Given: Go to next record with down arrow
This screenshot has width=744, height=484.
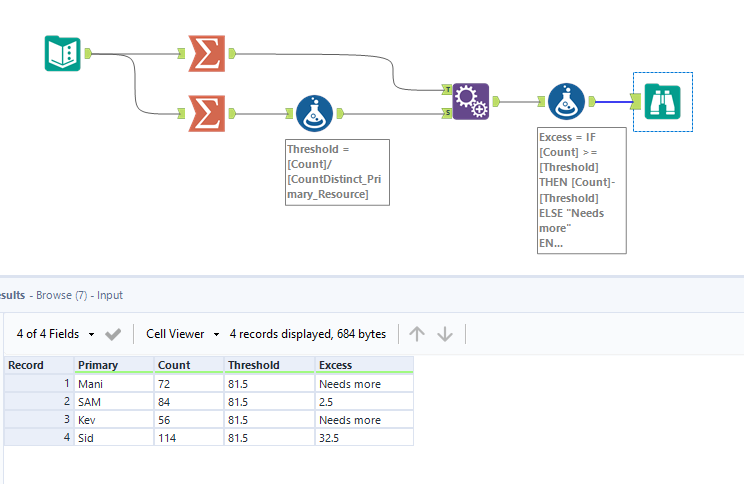Looking at the screenshot, I should (x=445, y=334).
